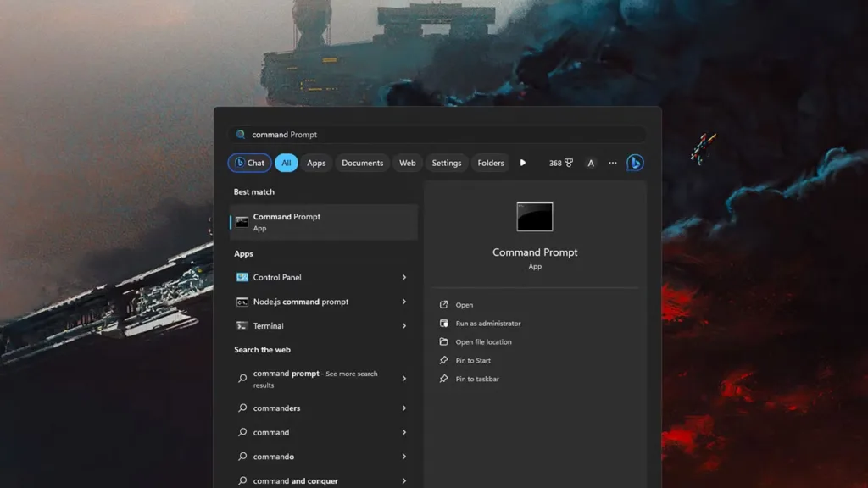Click the Terminal app icon
The height and width of the screenshot is (488, 868).
(242, 326)
